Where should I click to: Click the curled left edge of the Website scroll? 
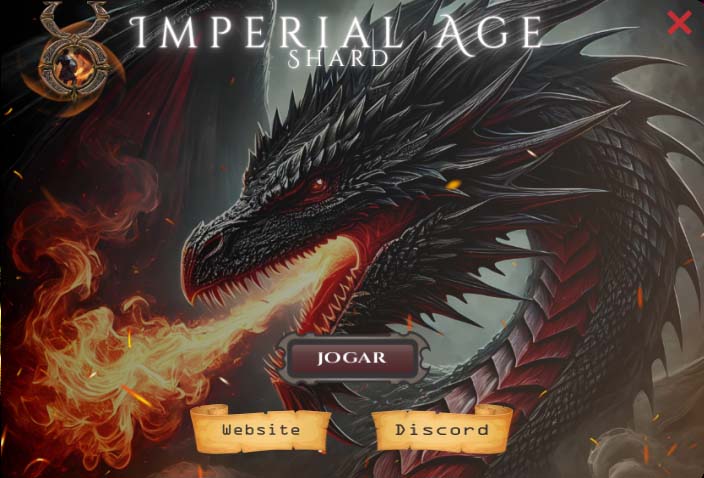204,428
